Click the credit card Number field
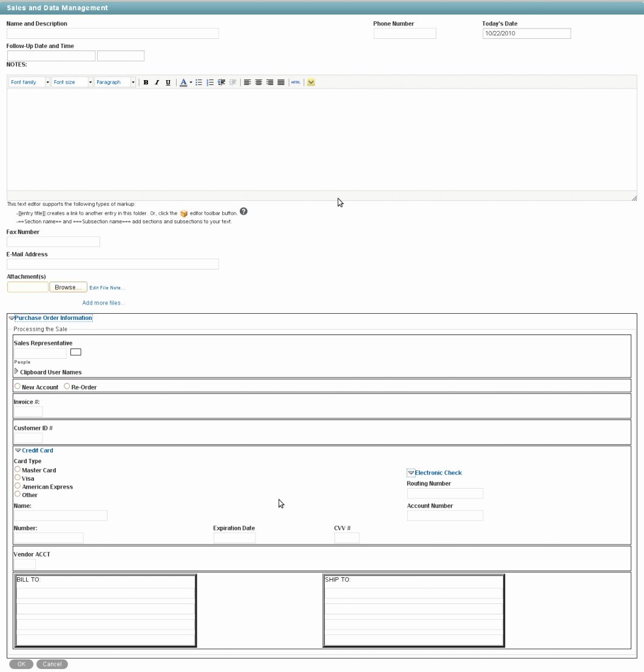Viewport: 644px width, 672px height. [49, 538]
